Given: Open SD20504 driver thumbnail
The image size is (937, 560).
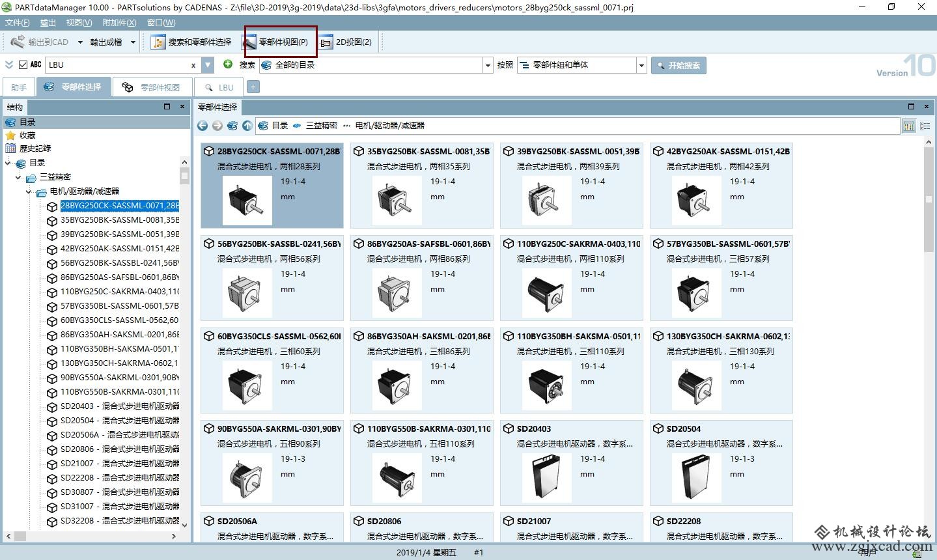Looking at the screenshot, I should coord(695,478).
